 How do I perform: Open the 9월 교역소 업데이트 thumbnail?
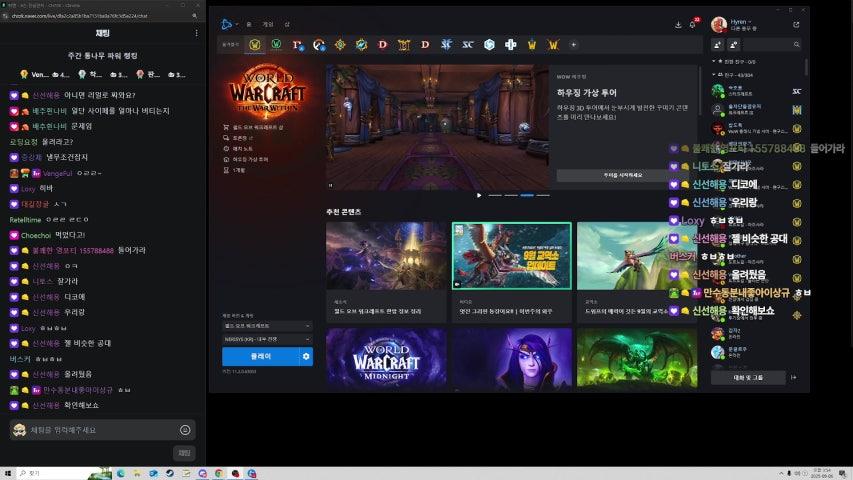click(511, 256)
